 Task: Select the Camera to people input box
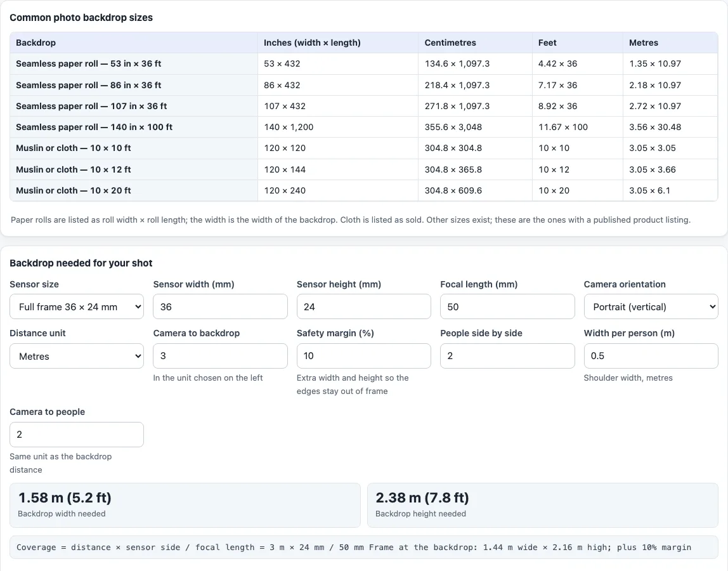tap(77, 435)
